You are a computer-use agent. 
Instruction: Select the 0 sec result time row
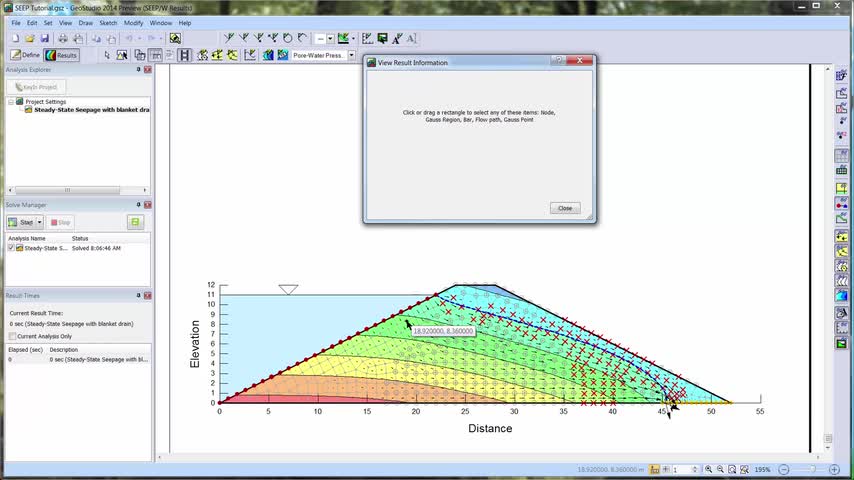pos(78,360)
